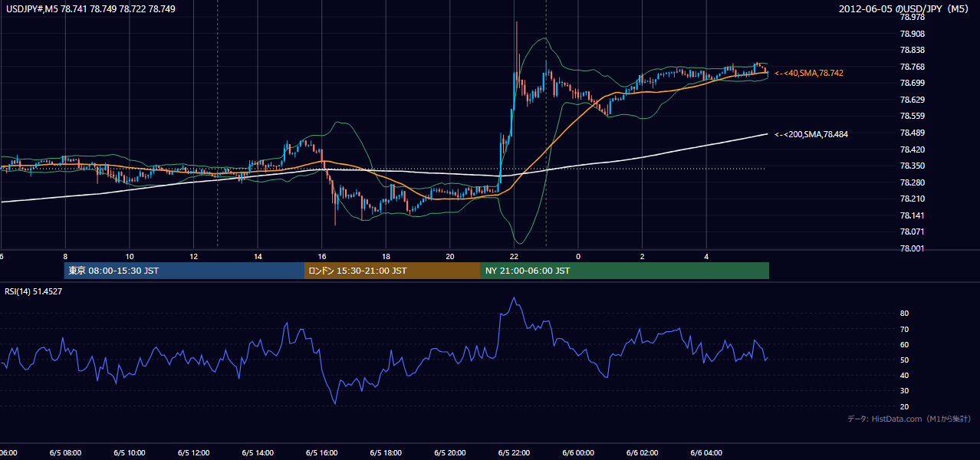Click the 78.141 price axis value
This screenshot has height=460, width=980.
(912, 215)
